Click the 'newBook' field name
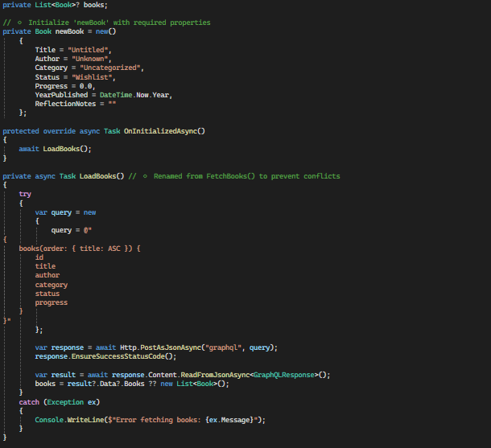The image size is (491, 448). (69, 31)
